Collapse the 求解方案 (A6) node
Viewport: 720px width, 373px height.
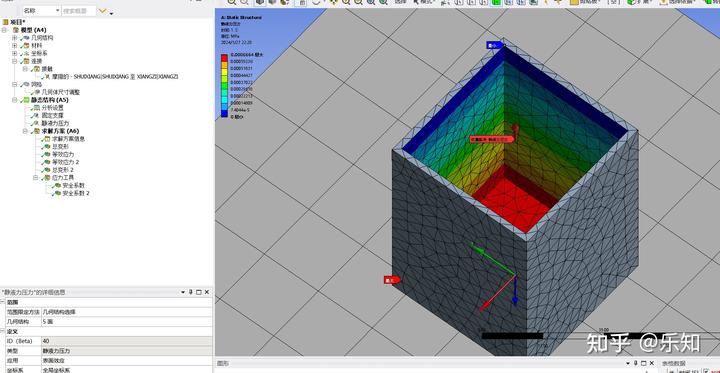tap(25, 131)
